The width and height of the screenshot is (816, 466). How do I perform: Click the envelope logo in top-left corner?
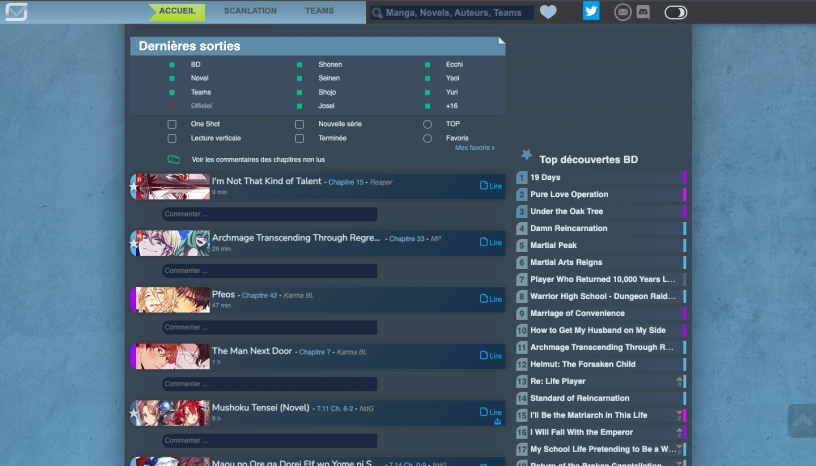click(x=15, y=12)
